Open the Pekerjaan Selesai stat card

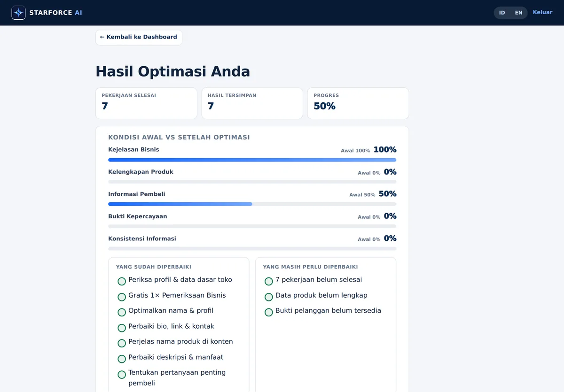pyautogui.click(x=146, y=103)
